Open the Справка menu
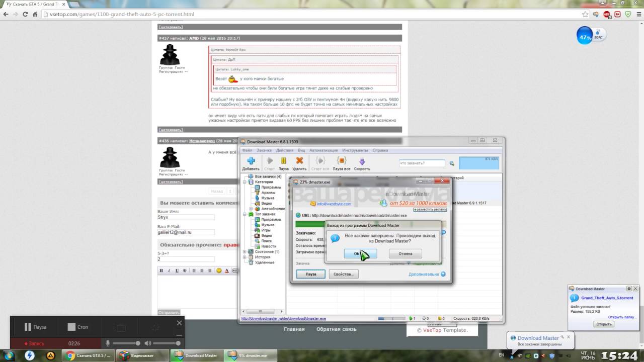Screen dimensions: 644x362 [x=380, y=150]
